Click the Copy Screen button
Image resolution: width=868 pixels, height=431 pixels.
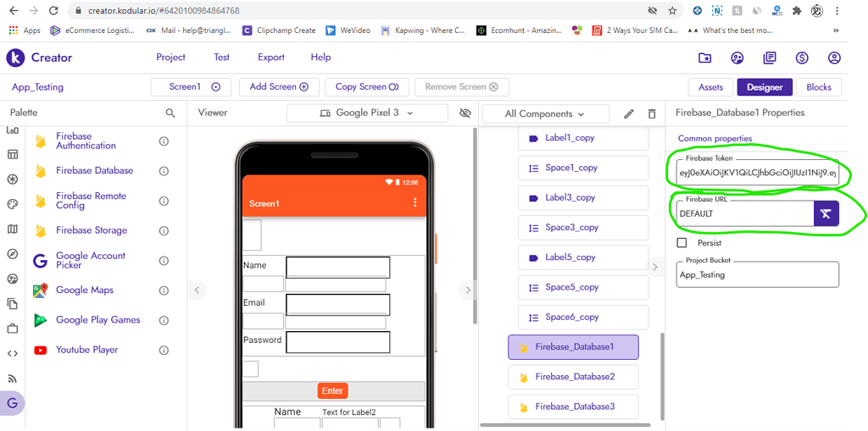(x=367, y=87)
